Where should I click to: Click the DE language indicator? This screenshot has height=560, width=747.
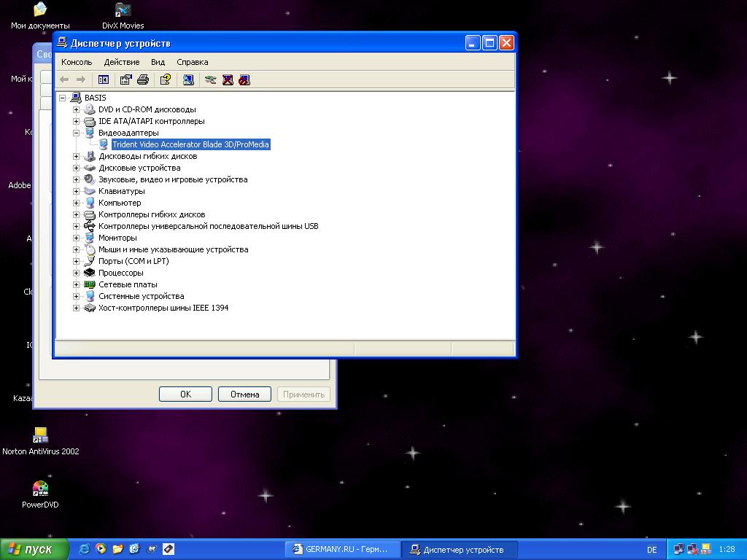point(652,550)
